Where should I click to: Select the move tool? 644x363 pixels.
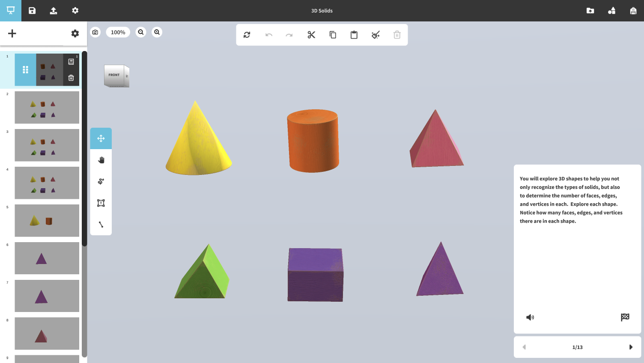pyautogui.click(x=101, y=138)
